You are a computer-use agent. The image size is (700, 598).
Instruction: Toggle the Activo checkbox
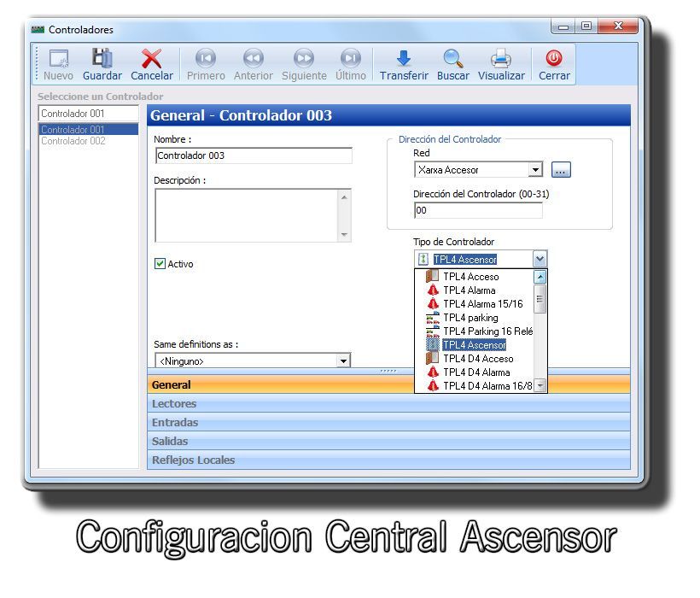click(x=160, y=263)
